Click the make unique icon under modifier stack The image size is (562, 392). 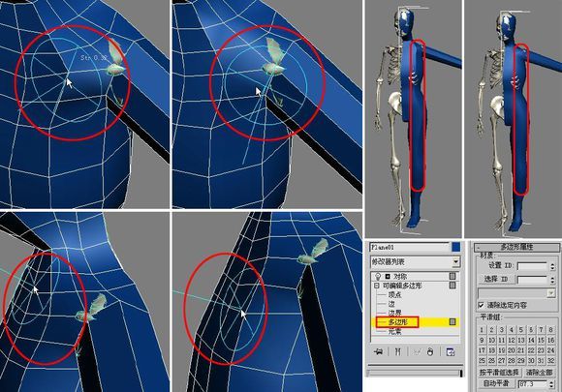[x=418, y=352]
